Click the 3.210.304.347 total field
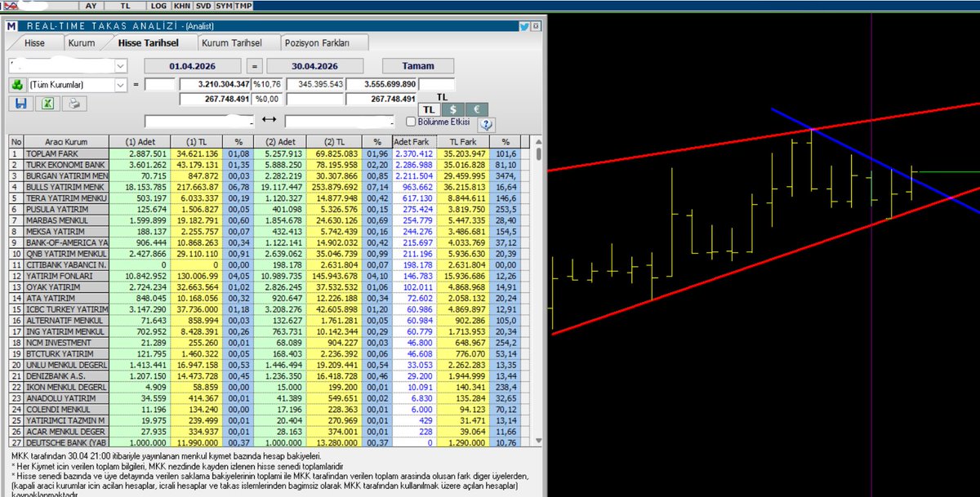 point(214,84)
